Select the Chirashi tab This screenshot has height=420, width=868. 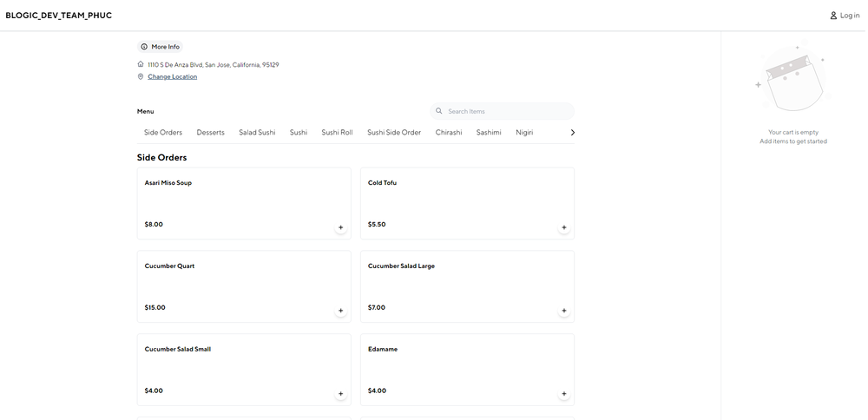click(x=449, y=132)
